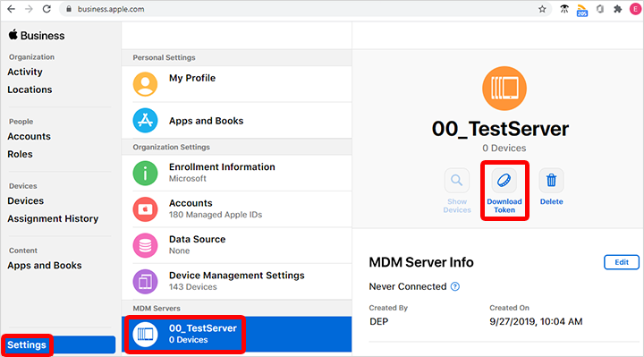The image size is (644, 357).
Task: Click the Show Devices label
Action: (x=457, y=206)
